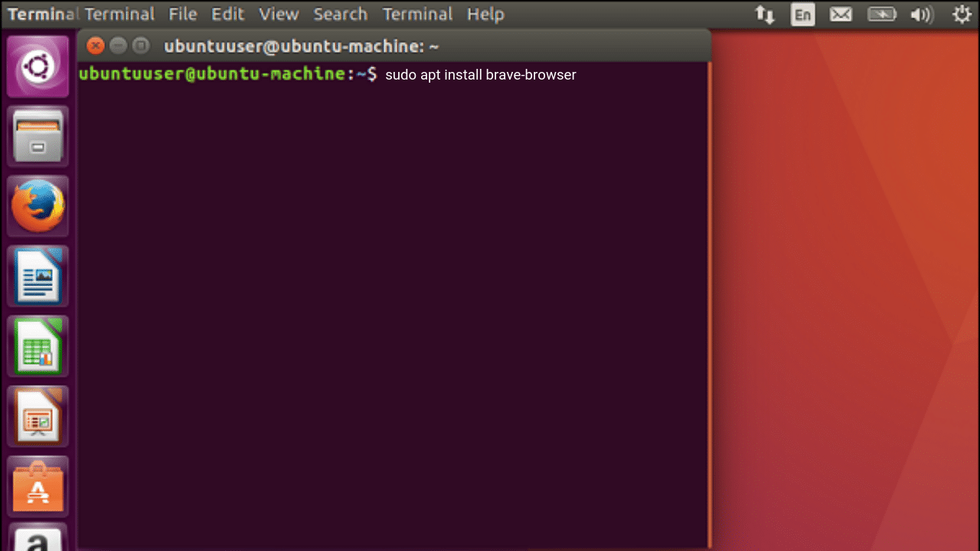Image resolution: width=980 pixels, height=551 pixels.
Task: Open the system settings gear menu
Action: 961,14
